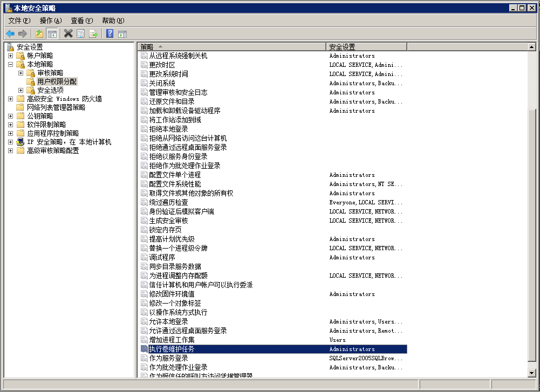Select the 调试程序 policy row
The width and height of the screenshot is (540, 392).
[x=162, y=257]
